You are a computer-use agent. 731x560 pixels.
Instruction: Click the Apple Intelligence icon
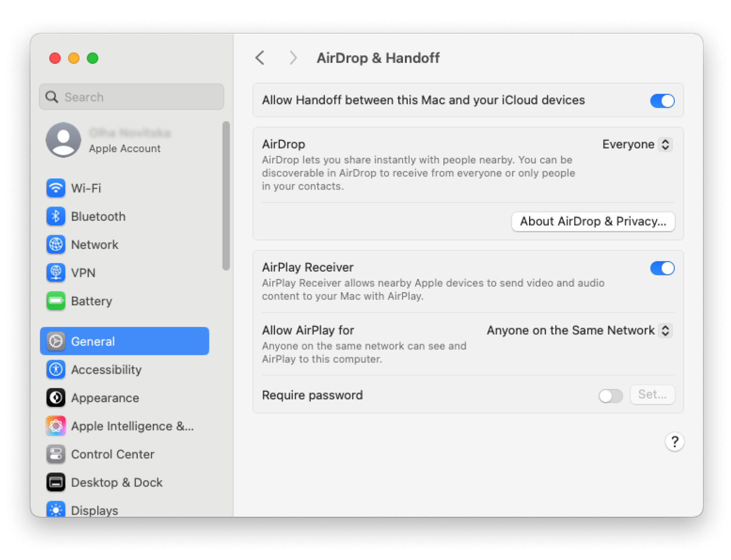[56, 426]
